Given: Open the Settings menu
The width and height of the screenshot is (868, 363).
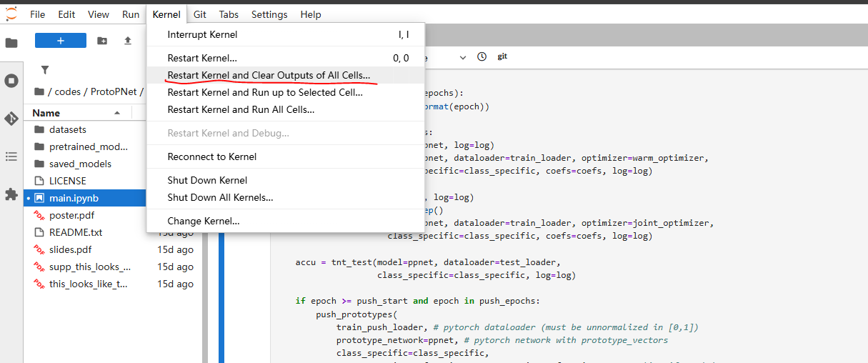Looking at the screenshot, I should 269,14.
